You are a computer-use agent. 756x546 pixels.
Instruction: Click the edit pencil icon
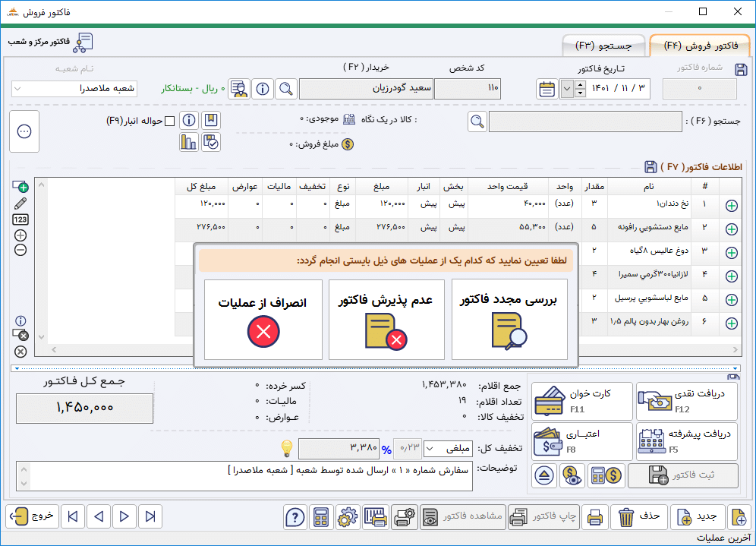tap(20, 204)
